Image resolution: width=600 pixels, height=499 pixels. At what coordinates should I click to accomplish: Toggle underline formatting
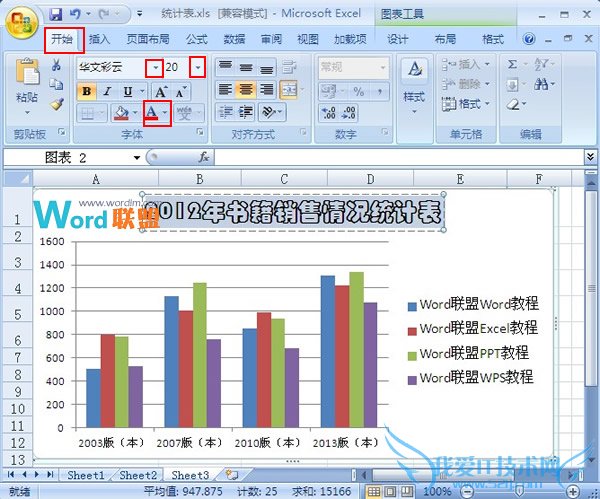pyautogui.click(x=128, y=91)
